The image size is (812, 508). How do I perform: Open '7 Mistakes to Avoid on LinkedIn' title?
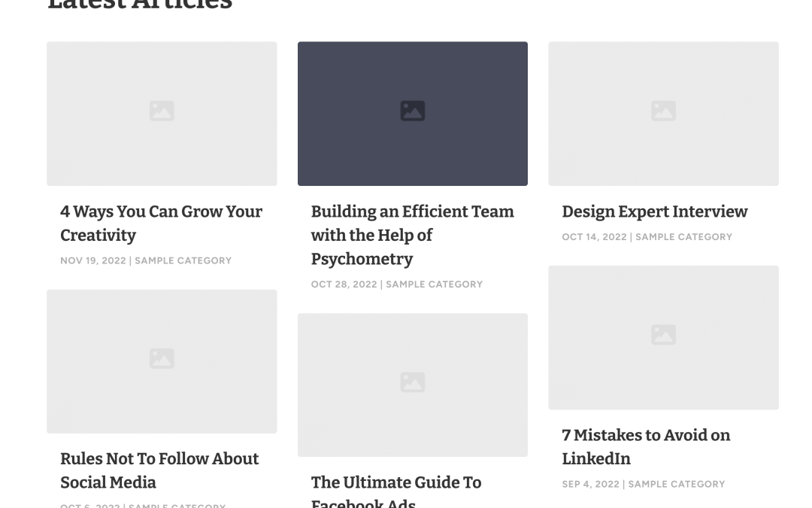tap(646, 447)
